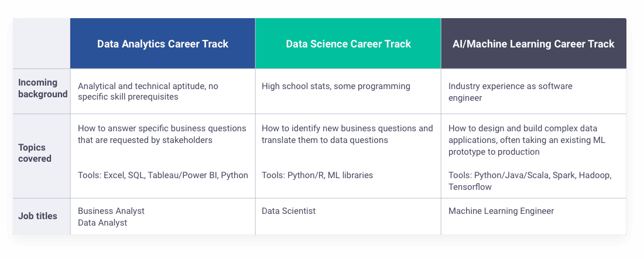Click the Machine Learning Engineer job title
The width and height of the screenshot is (644, 259).
pos(501,211)
